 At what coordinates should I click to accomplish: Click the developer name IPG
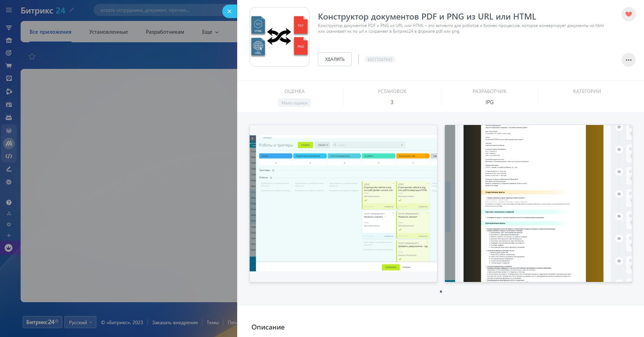pyautogui.click(x=490, y=102)
